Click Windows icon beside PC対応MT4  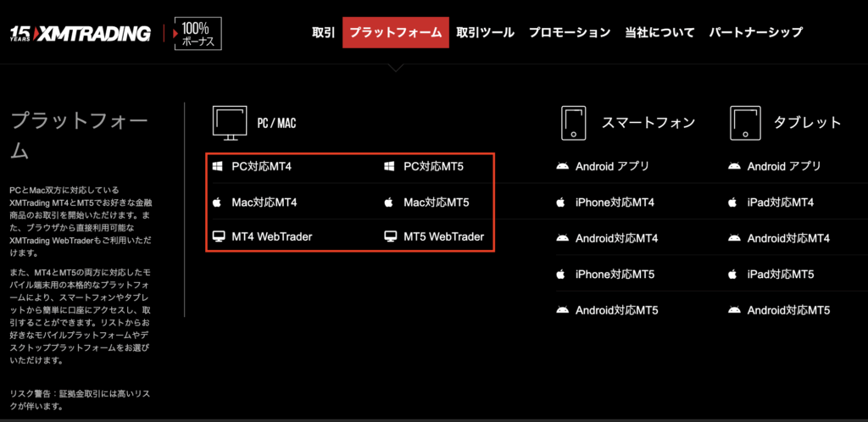pos(218,166)
